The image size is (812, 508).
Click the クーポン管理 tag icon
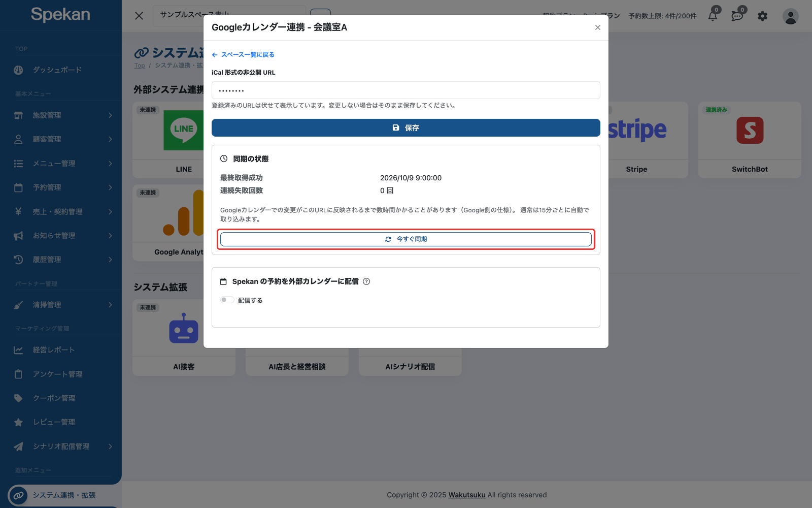18,398
